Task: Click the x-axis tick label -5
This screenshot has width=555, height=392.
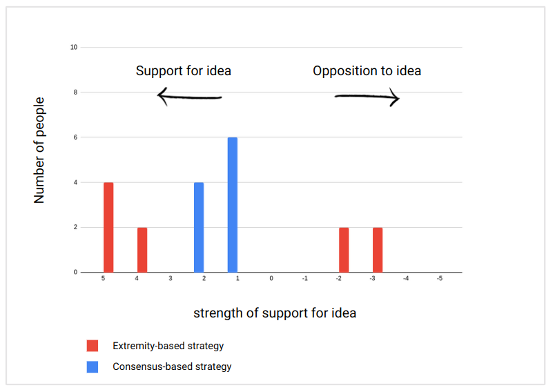Action: 440,278
